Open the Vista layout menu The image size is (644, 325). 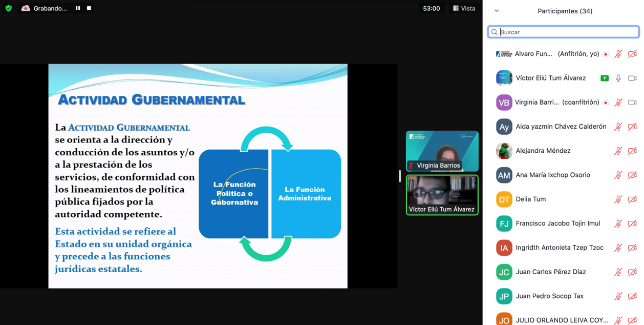(x=464, y=8)
